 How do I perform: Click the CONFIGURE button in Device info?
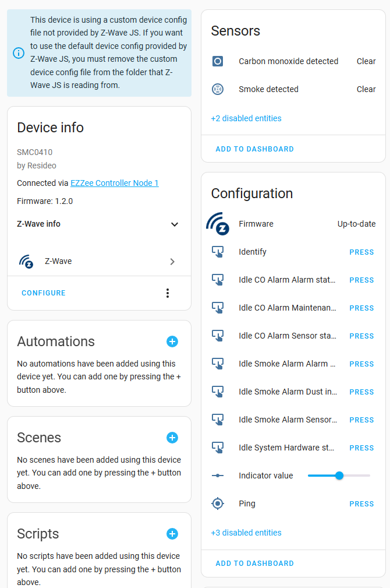click(x=44, y=293)
